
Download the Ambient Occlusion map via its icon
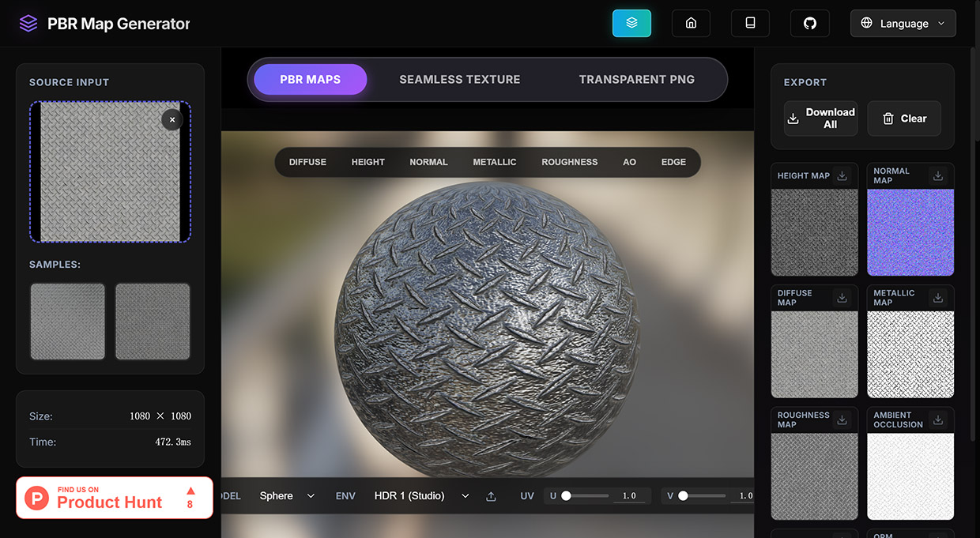pyautogui.click(x=938, y=420)
